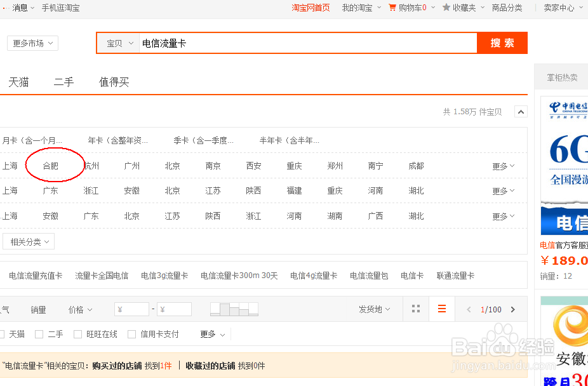The image size is (588, 386).
Task: Open 购买过的店铺 results link
Action: (x=117, y=366)
